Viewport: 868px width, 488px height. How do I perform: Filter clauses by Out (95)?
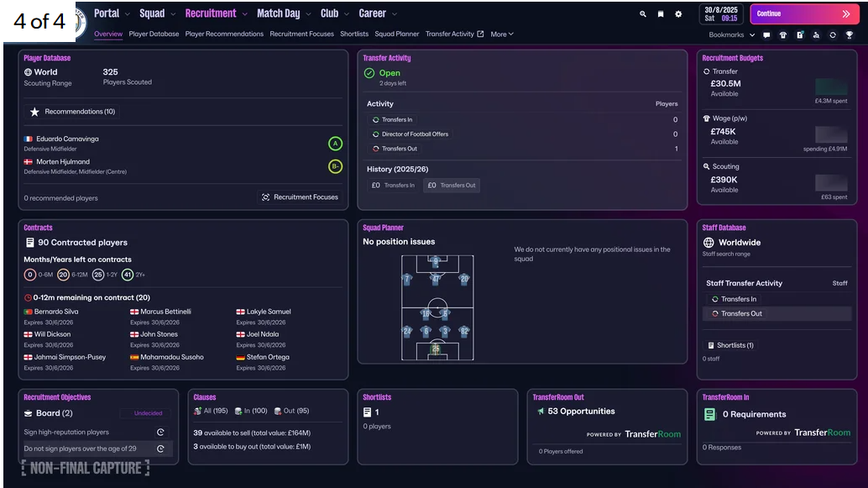point(292,411)
